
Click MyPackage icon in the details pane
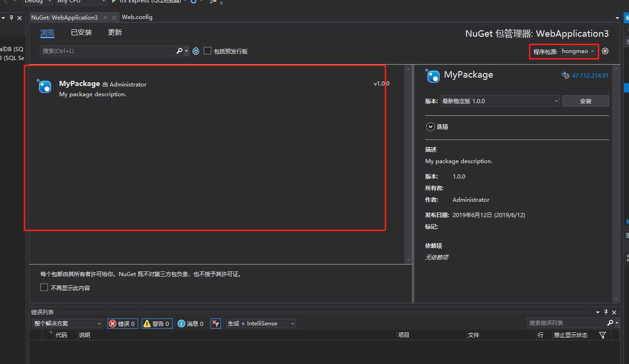pos(433,76)
